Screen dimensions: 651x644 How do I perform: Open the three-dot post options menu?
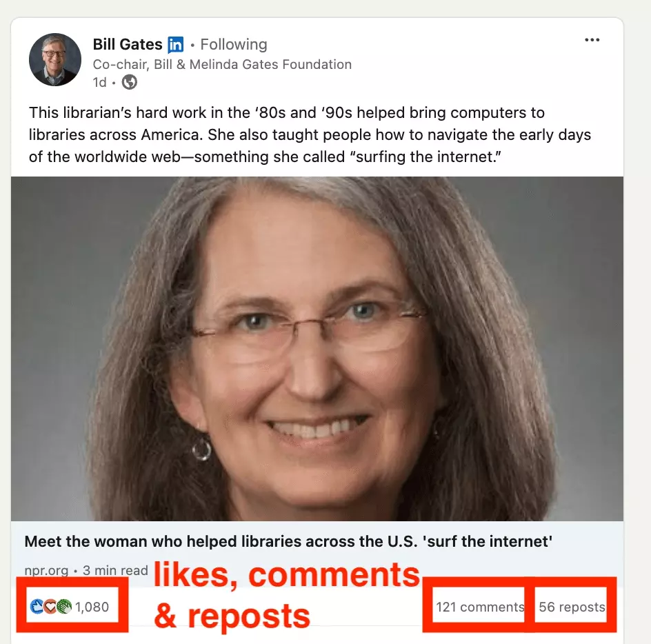tap(592, 40)
